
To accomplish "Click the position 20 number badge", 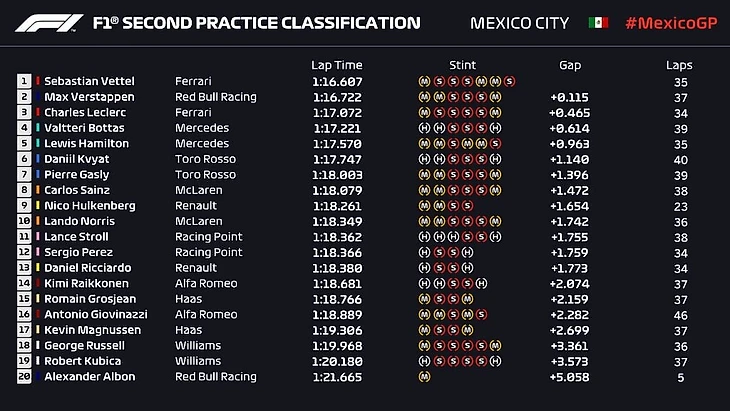I will [24, 377].
